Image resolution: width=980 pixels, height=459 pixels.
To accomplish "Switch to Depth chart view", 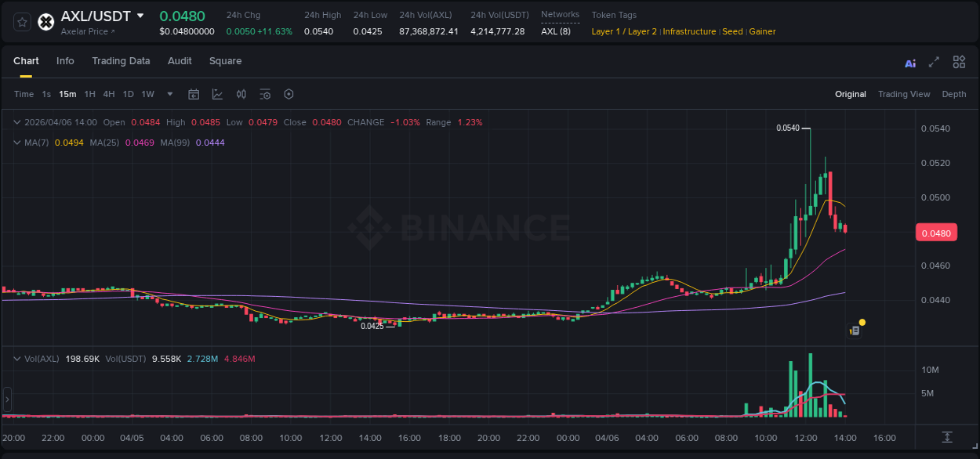I will 954,94.
